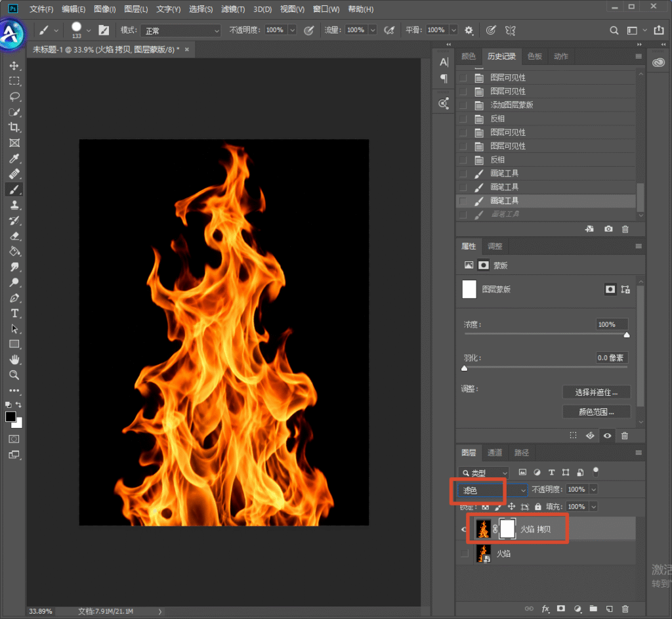
Task: Select the Pen tool
Action: pos(14,298)
